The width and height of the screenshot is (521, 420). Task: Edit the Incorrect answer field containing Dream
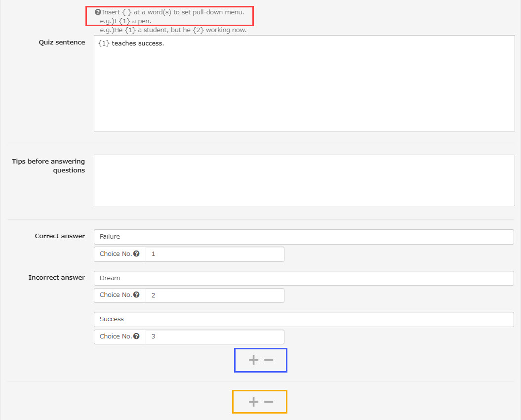coord(304,278)
